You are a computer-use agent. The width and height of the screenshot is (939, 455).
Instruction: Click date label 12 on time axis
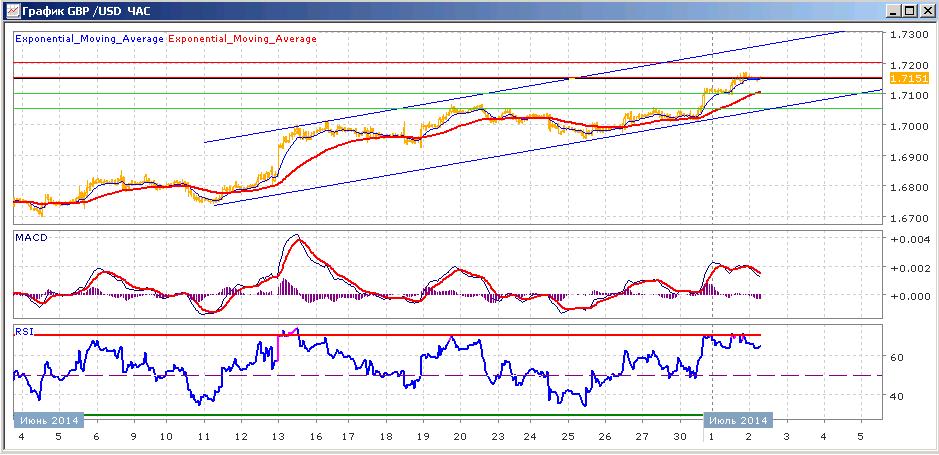click(240, 436)
